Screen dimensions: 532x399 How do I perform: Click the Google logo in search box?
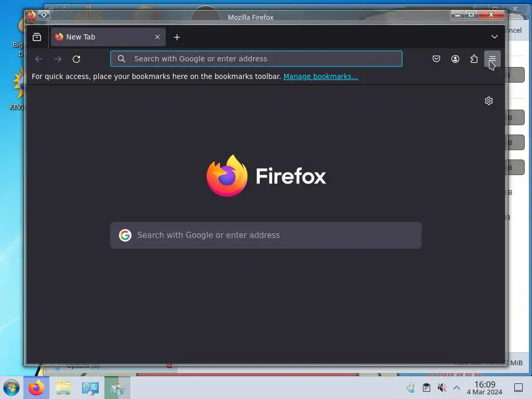(x=125, y=235)
